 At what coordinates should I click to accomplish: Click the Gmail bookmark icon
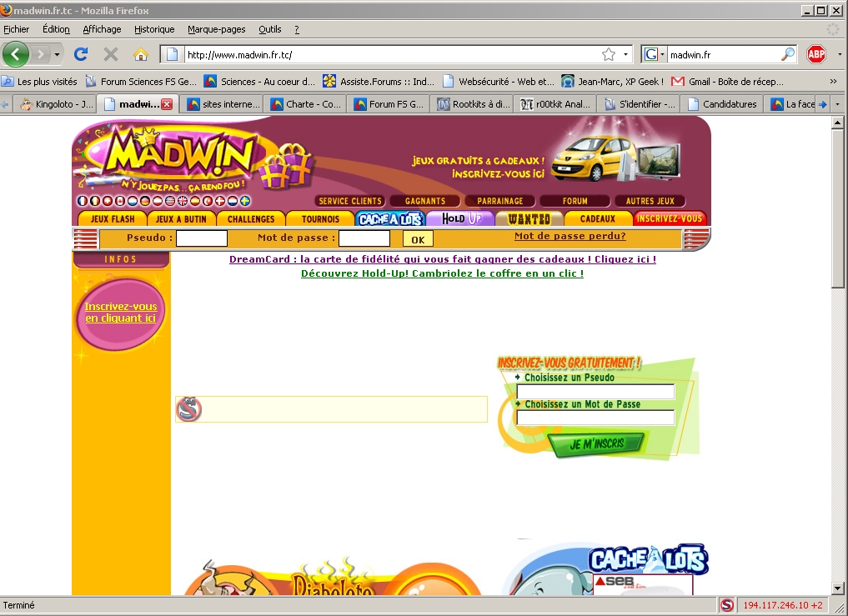678,82
